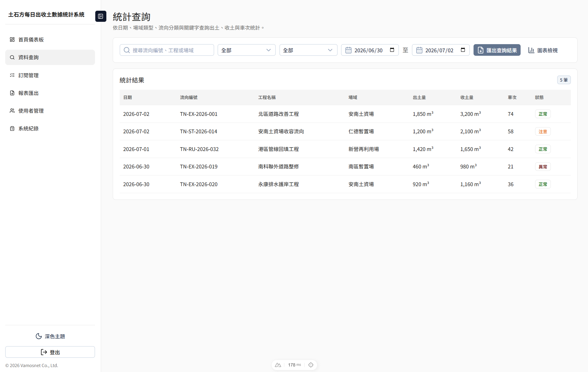Click the 178 ms timing in the devtools bar
This screenshot has height=372, width=588.
click(x=294, y=365)
